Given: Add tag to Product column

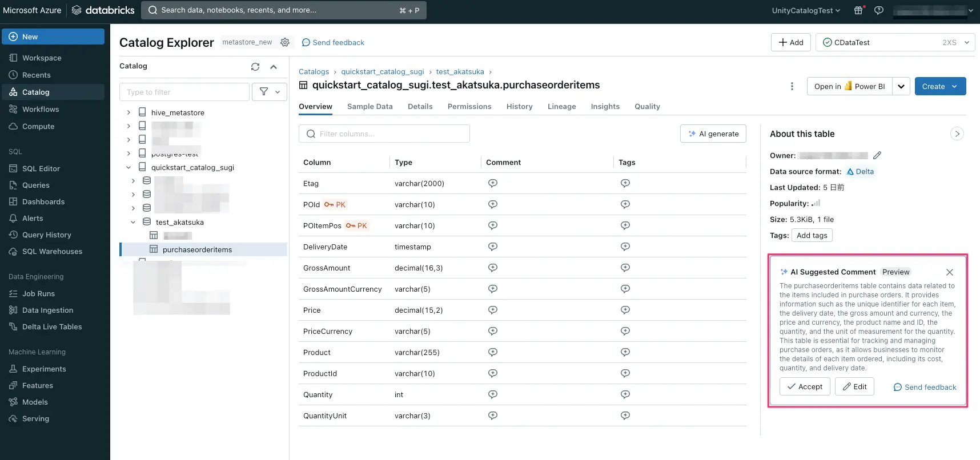Looking at the screenshot, I should (625, 352).
